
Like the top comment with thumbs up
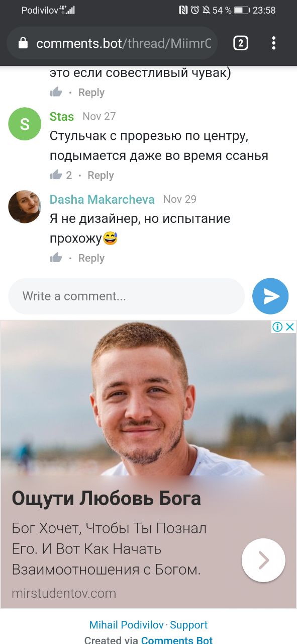pos(56,92)
